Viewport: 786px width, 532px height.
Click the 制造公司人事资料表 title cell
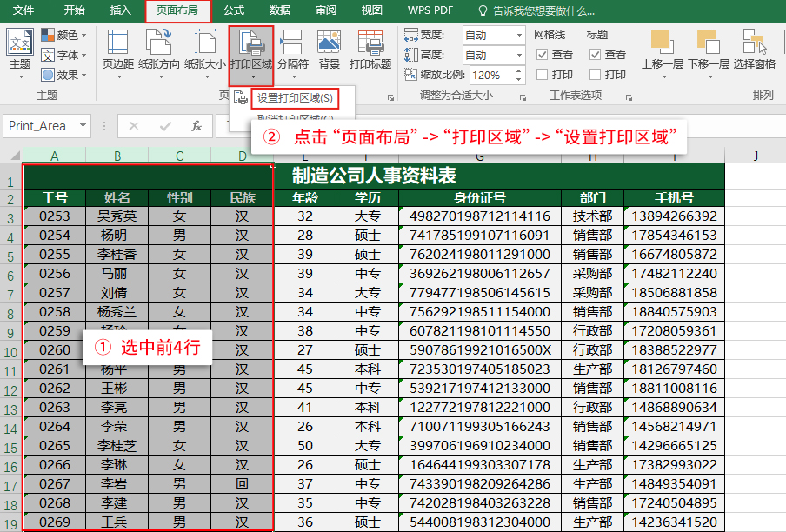coord(374,176)
